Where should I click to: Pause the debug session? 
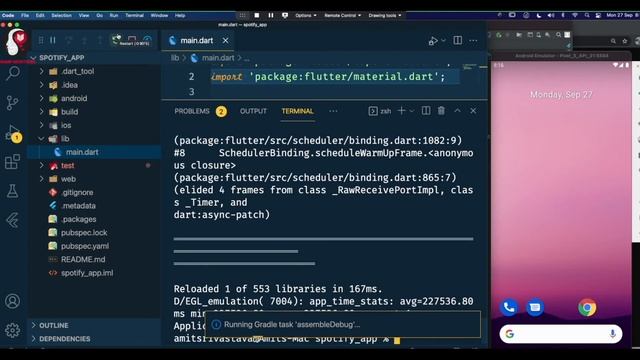53,40
